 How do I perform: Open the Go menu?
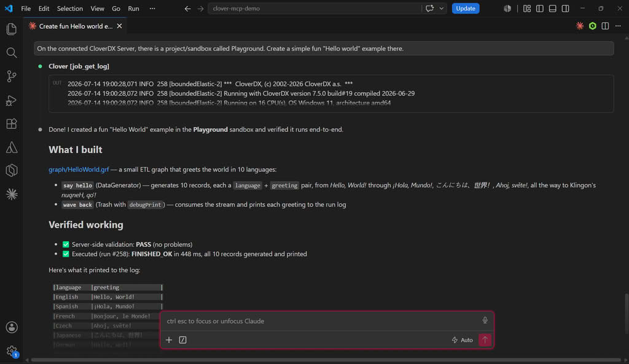click(116, 9)
